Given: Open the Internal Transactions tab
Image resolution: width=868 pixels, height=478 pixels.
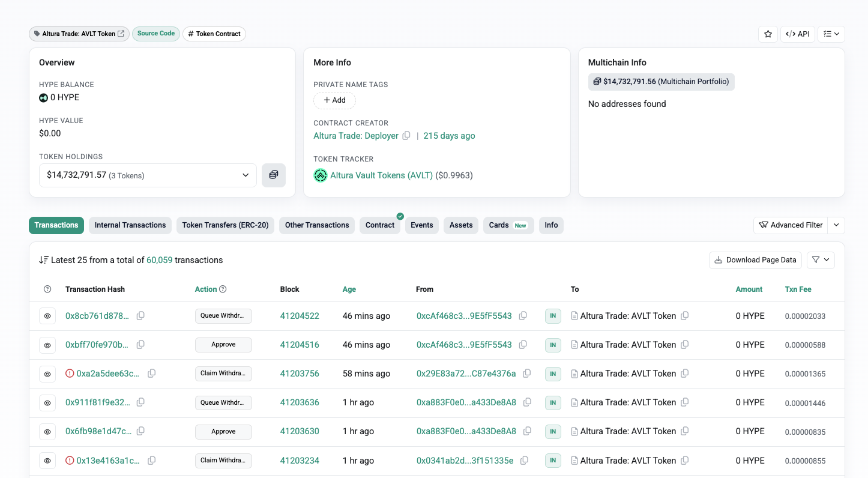Looking at the screenshot, I should [x=130, y=225].
